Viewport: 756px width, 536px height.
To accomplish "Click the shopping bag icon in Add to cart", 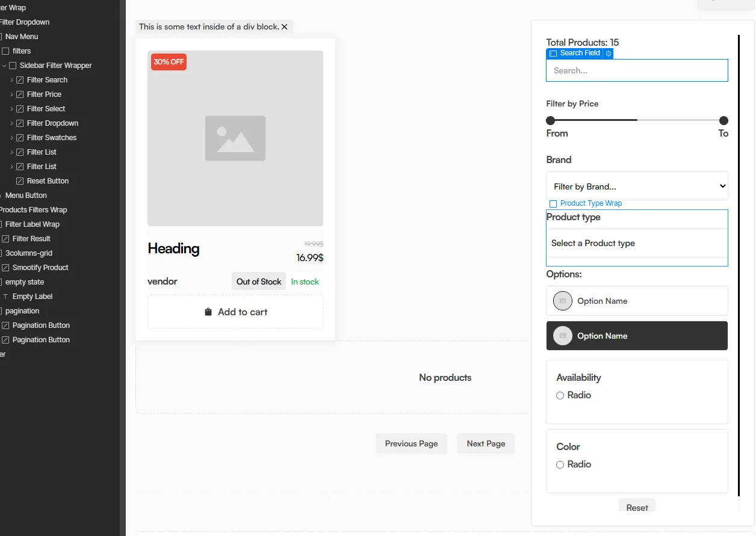I will [x=208, y=312].
